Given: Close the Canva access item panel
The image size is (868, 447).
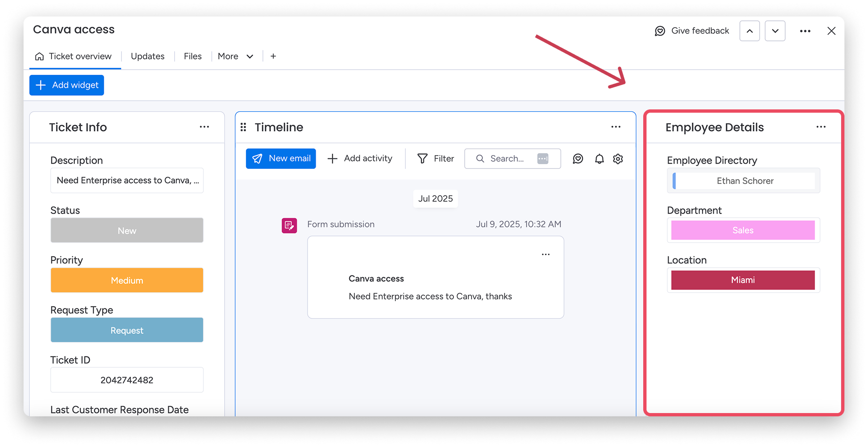Looking at the screenshot, I should tap(831, 31).
